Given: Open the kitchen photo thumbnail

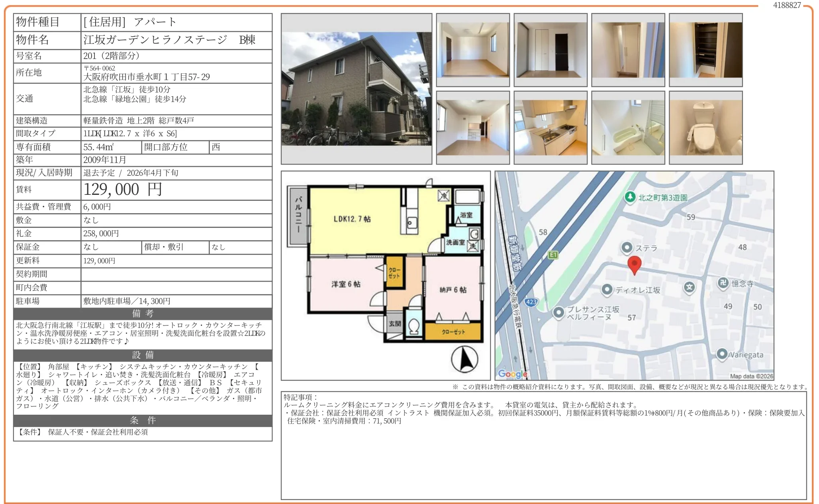Looking at the screenshot, I should click(x=551, y=127).
